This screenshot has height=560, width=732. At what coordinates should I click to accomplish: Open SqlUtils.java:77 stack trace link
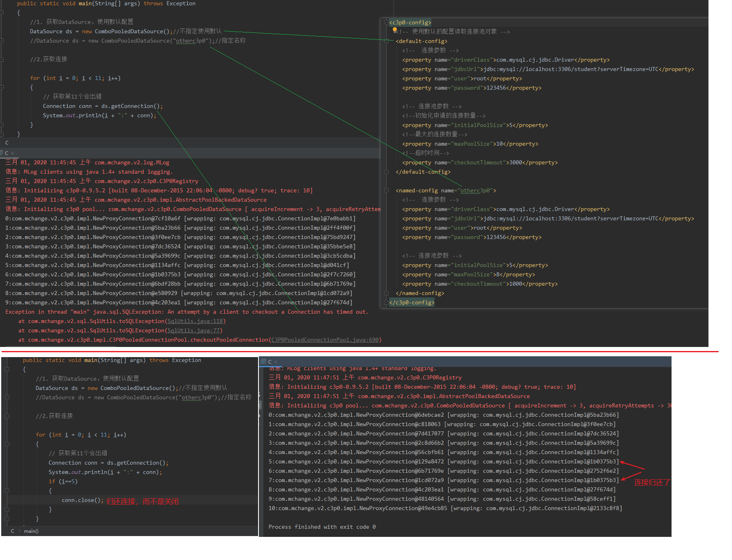point(194,330)
